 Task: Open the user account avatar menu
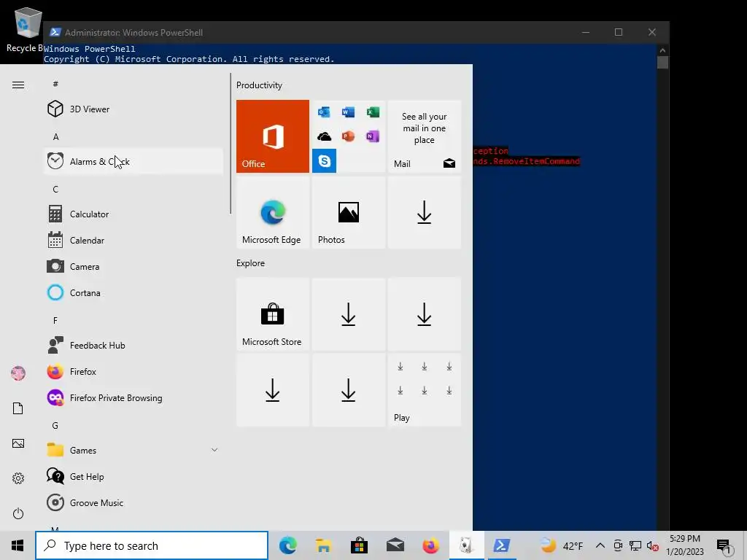coord(18,373)
